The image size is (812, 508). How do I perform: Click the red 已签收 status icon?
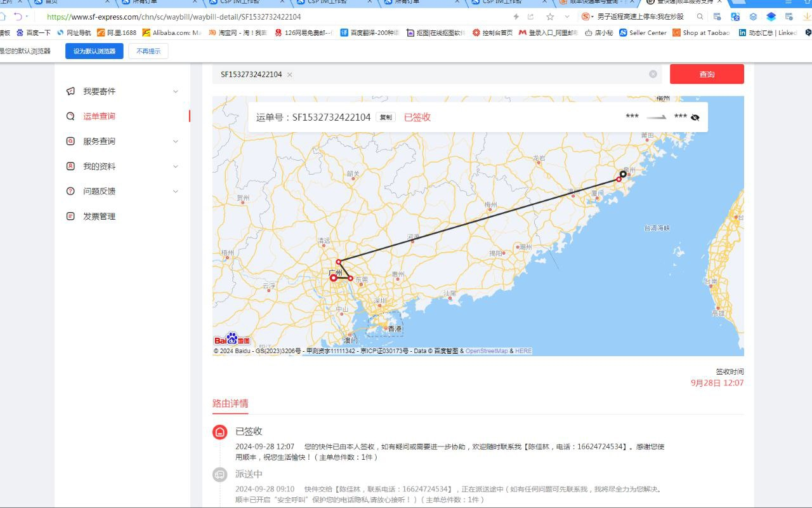point(219,432)
